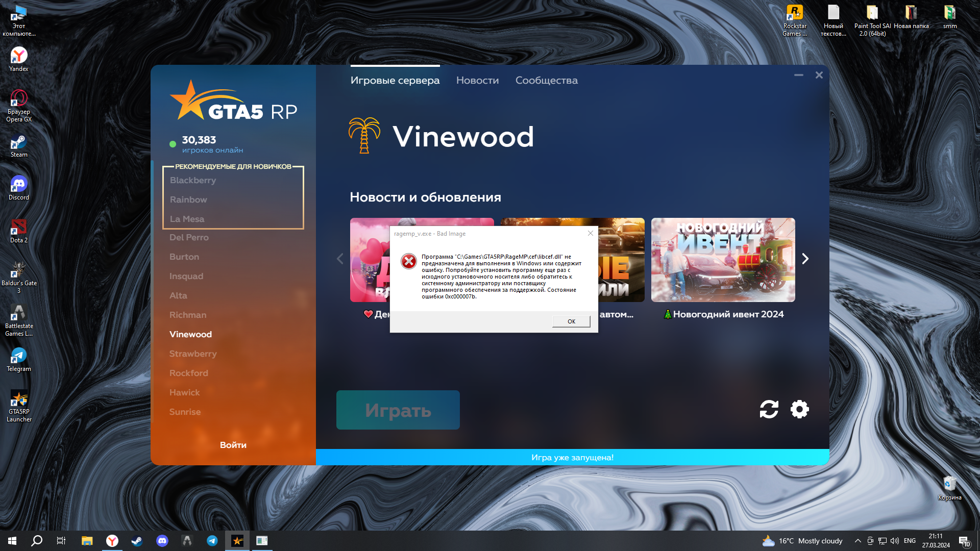Open the Opera GX browser desktop shortcut

19,106
